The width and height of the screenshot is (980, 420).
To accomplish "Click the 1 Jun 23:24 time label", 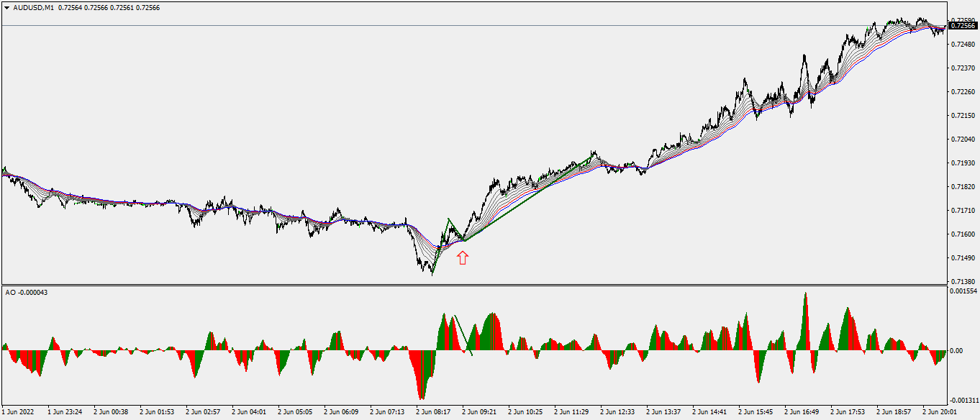I will pyautogui.click(x=64, y=413).
